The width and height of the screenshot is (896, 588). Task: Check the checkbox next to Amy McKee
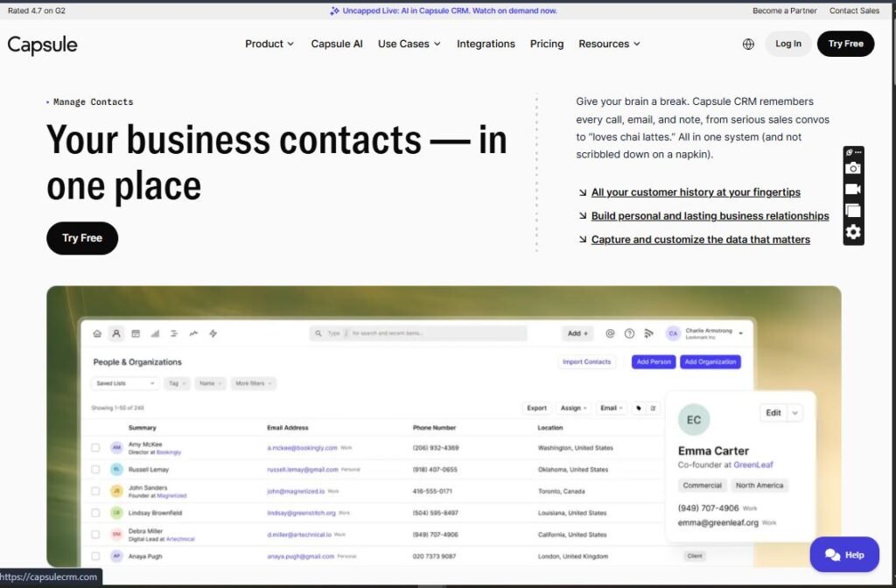(x=95, y=447)
